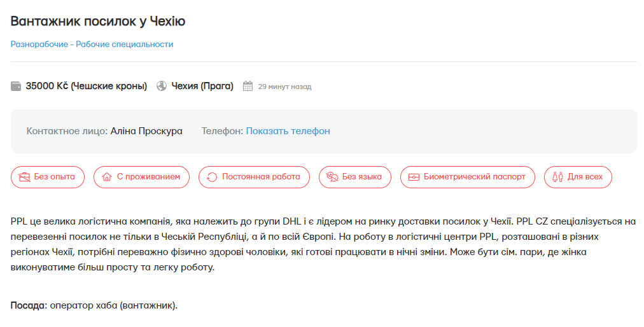
Task: Click the globe icon beside Чехия (Прага)
Action: click(x=162, y=86)
